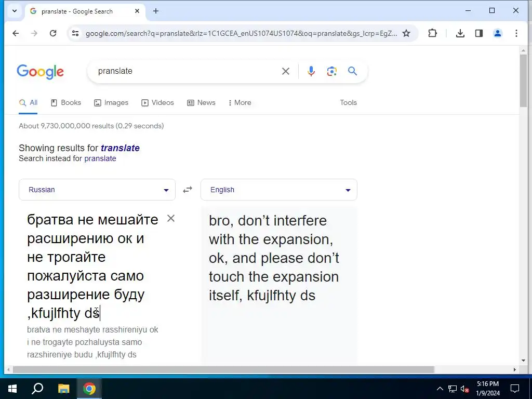
Task: Open the Russian source language dropdown
Action: coord(97,190)
